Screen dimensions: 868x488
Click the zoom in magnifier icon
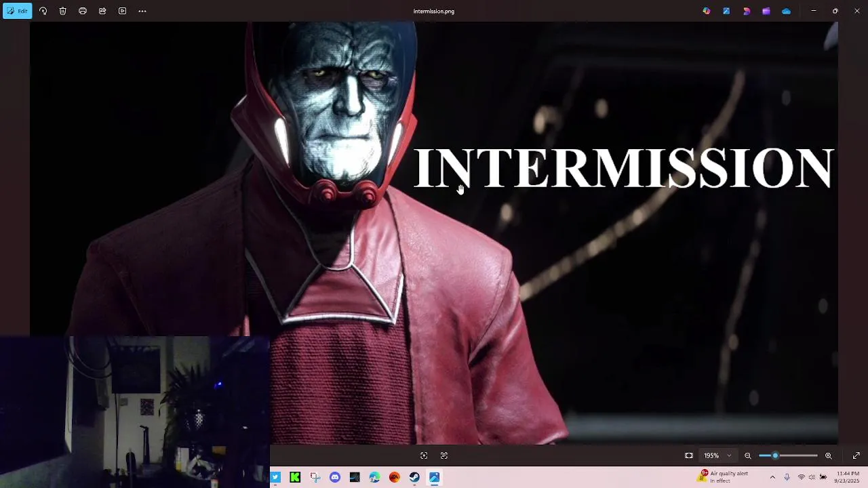coord(829,455)
